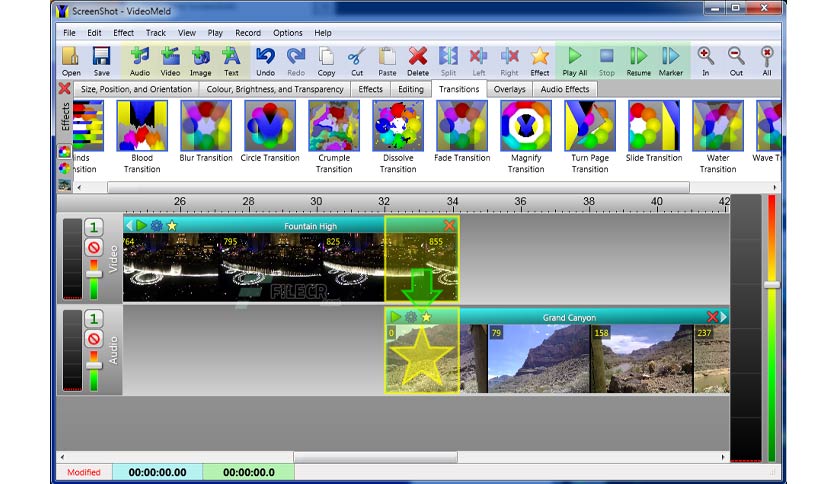Delete selection with red X icon
836x484 pixels.
click(418, 61)
